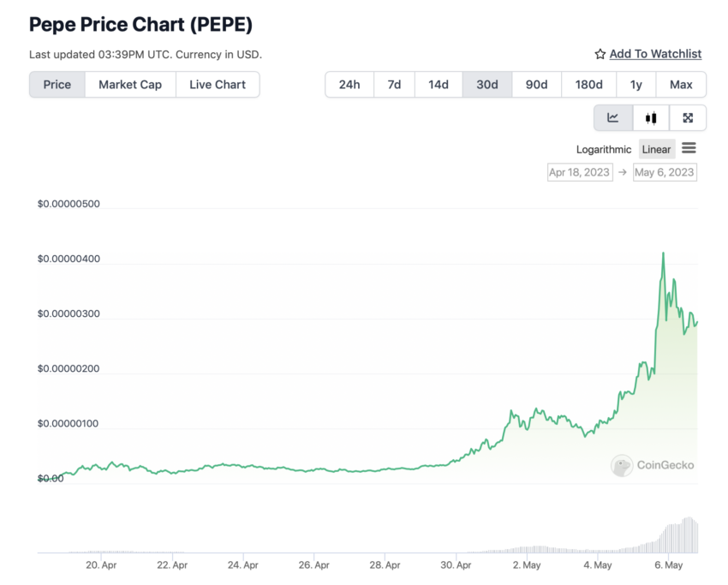This screenshot has width=728, height=585.
Task: Open the chart hamburger menu
Action: [689, 148]
